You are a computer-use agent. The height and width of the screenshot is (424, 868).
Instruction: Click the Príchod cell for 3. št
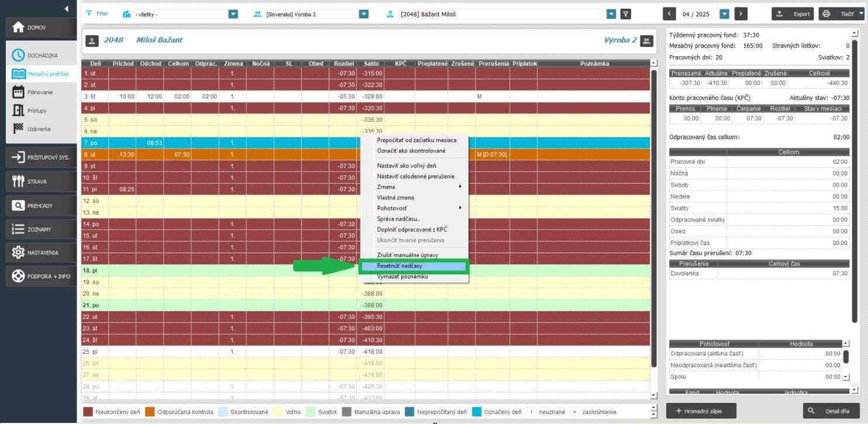point(123,96)
